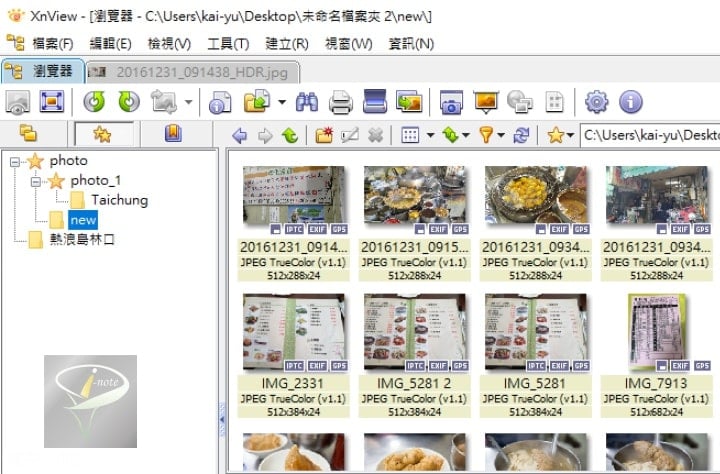Click the file name label IMG_7913
This screenshot has width=720, height=474.
[656, 383]
